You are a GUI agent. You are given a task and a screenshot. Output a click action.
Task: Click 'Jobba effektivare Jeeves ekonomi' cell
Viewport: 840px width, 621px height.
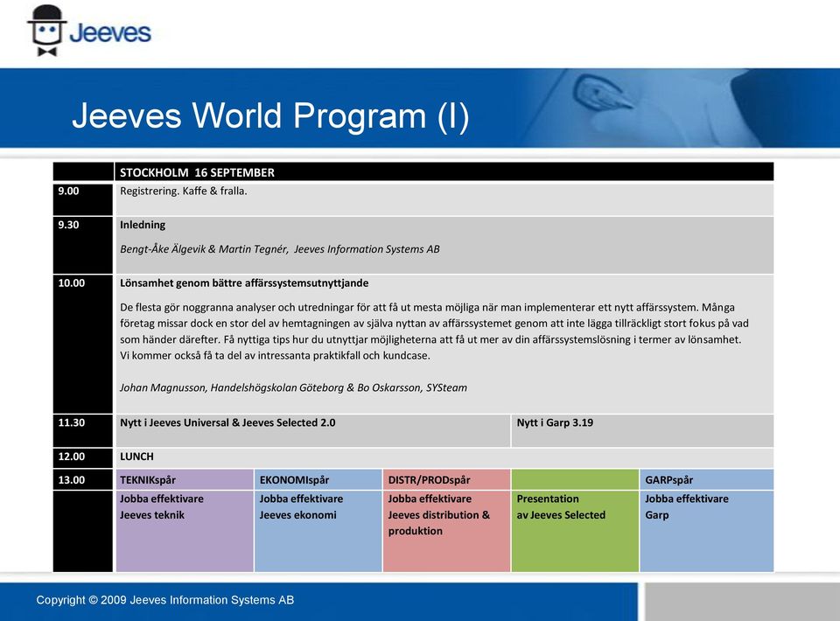(318, 531)
